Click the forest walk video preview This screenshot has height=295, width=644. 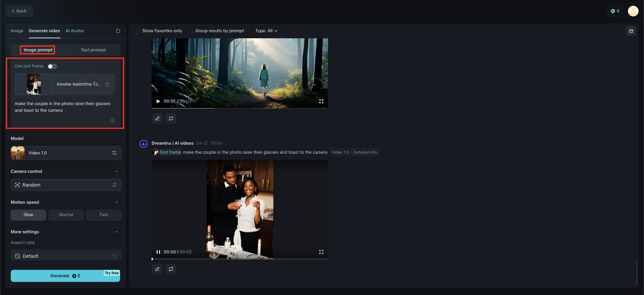click(x=240, y=73)
